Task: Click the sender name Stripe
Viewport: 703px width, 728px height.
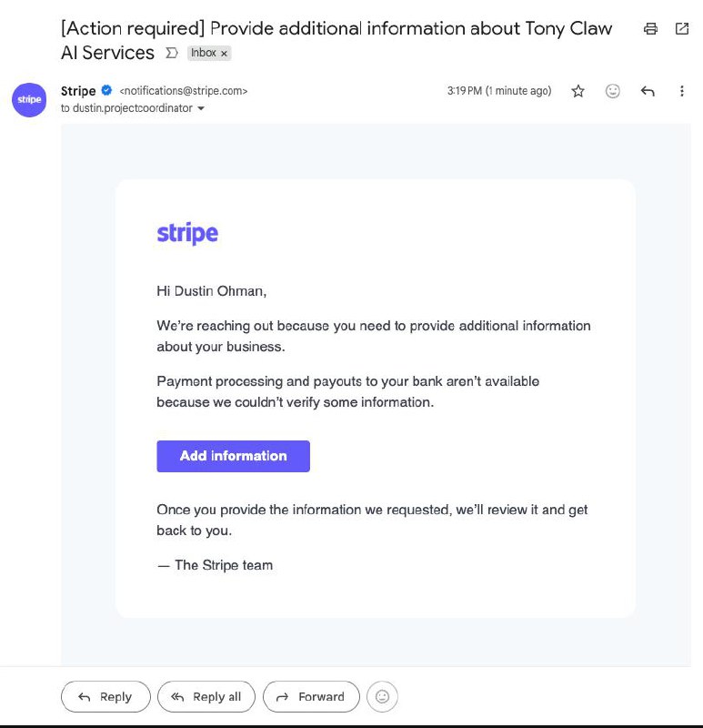Action: [78, 91]
